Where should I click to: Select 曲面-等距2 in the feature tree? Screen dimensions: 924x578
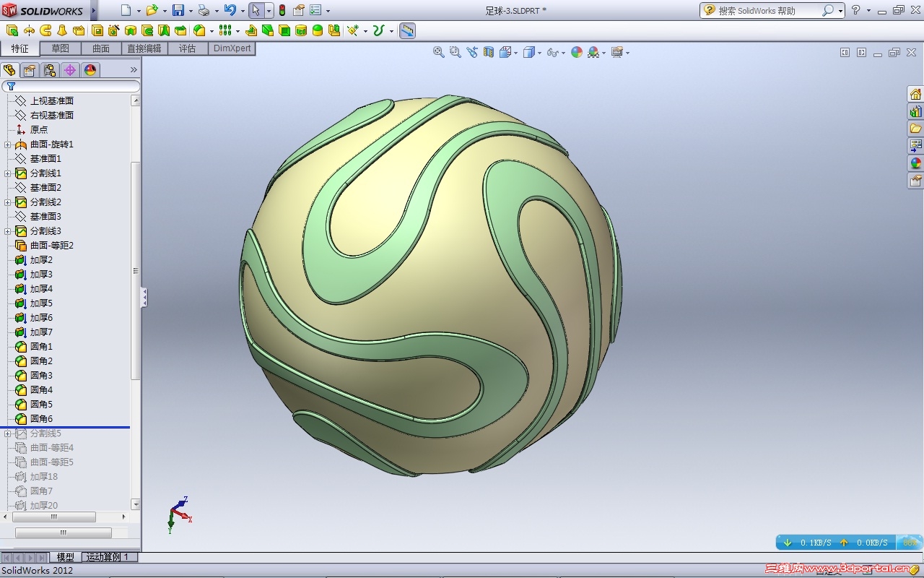tap(52, 246)
